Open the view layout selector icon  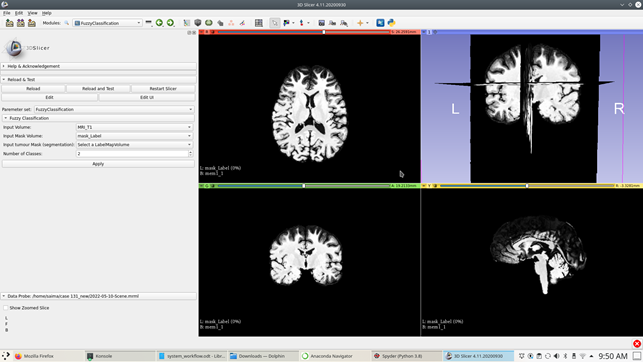click(259, 23)
